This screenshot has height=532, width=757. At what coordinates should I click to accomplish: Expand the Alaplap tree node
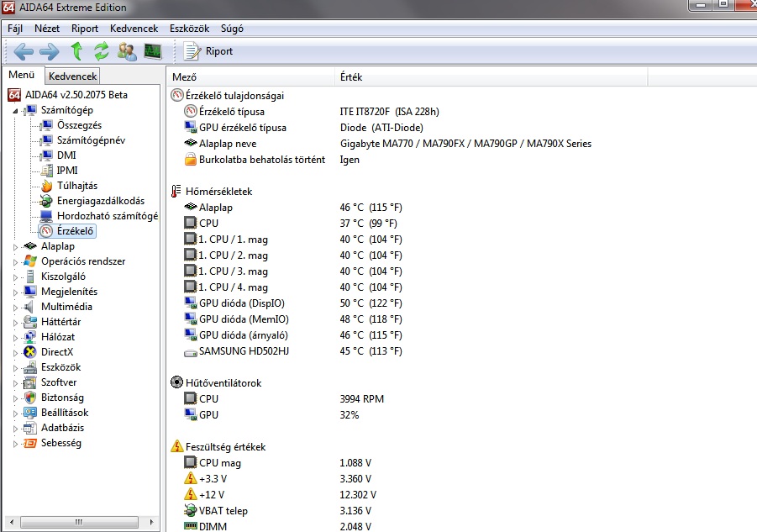15,247
